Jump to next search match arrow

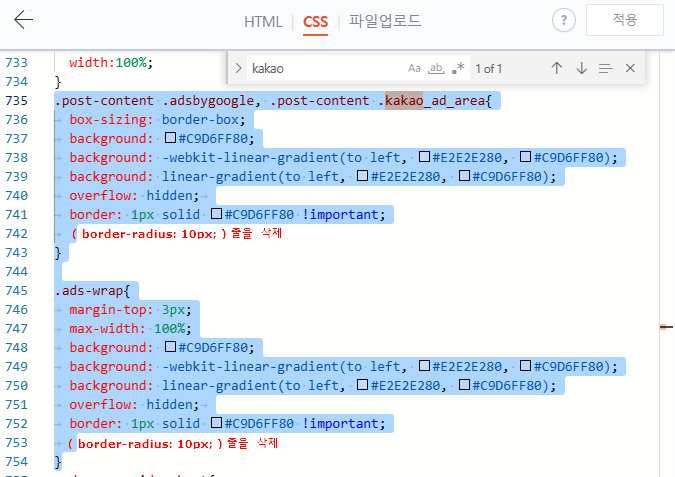click(582, 68)
